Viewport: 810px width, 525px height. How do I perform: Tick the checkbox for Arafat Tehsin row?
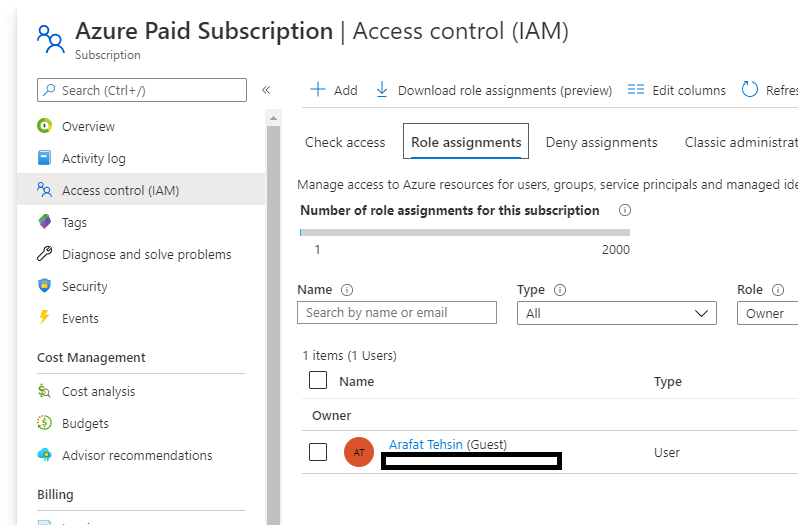tap(318, 452)
